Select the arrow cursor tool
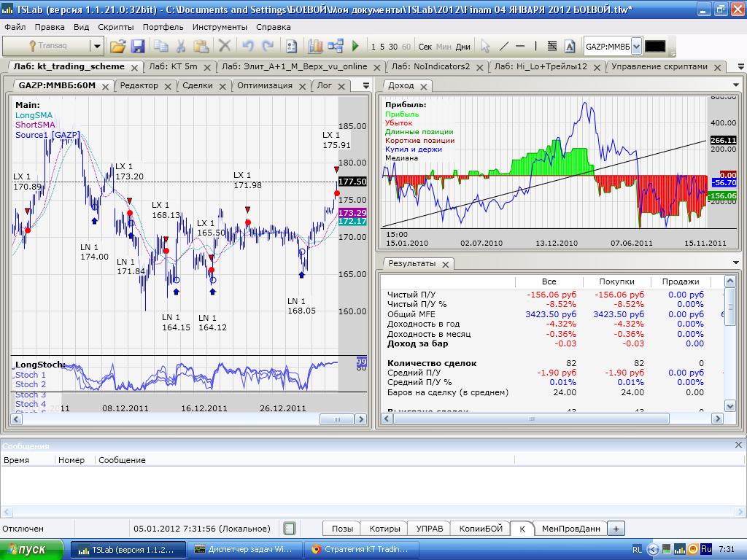Viewport: 747px width, 560px height. [485, 47]
